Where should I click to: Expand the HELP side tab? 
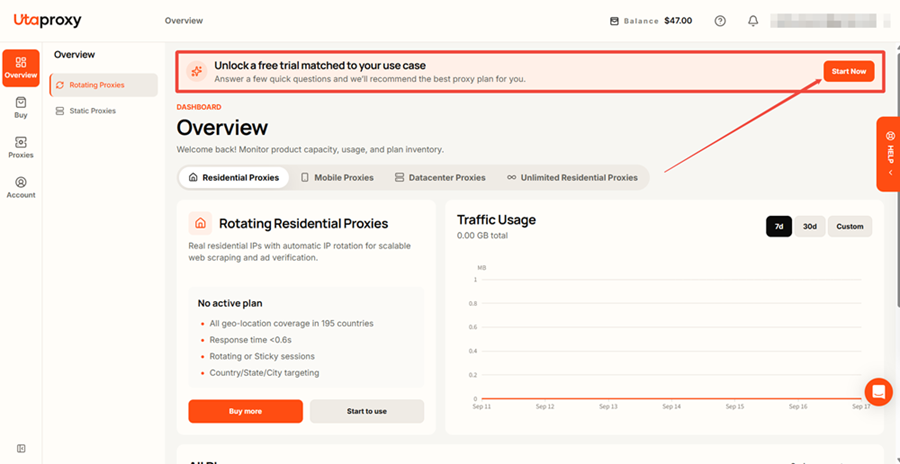[x=889, y=154]
